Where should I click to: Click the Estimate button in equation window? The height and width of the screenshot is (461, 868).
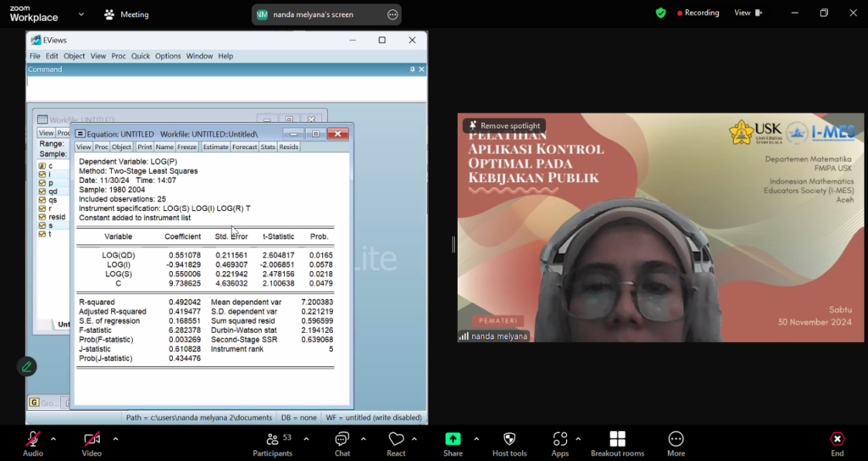(x=215, y=147)
